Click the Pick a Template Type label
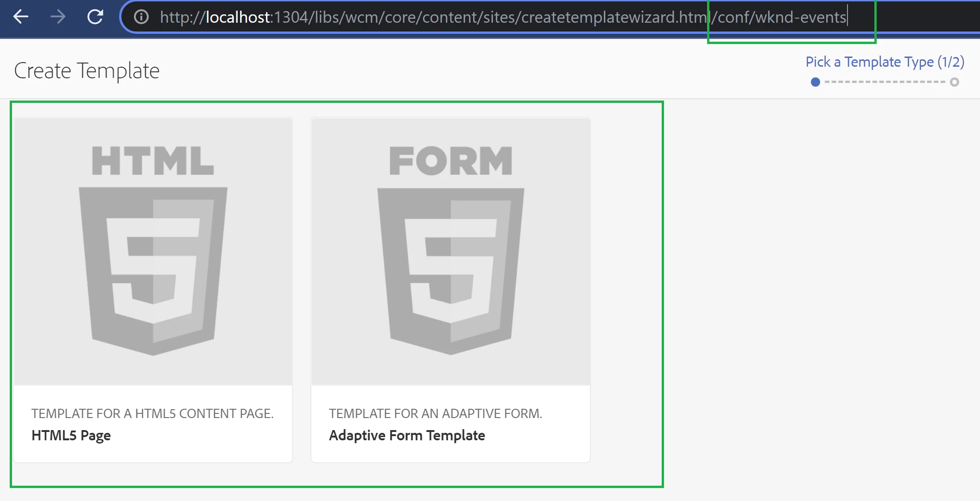980x501 pixels. pyautogui.click(x=885, y=62)
